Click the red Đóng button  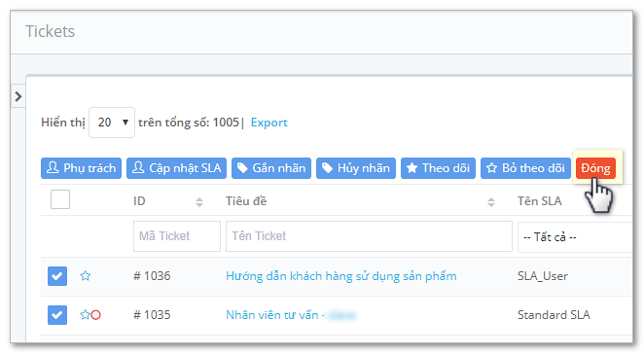pyautogui.click(x=595, y=168)
